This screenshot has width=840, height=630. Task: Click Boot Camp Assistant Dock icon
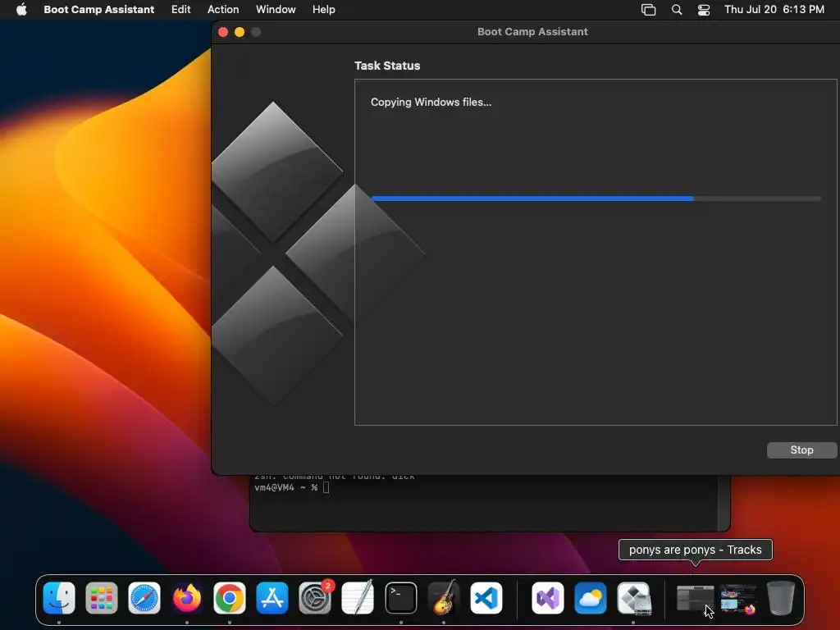click(633, 598)
